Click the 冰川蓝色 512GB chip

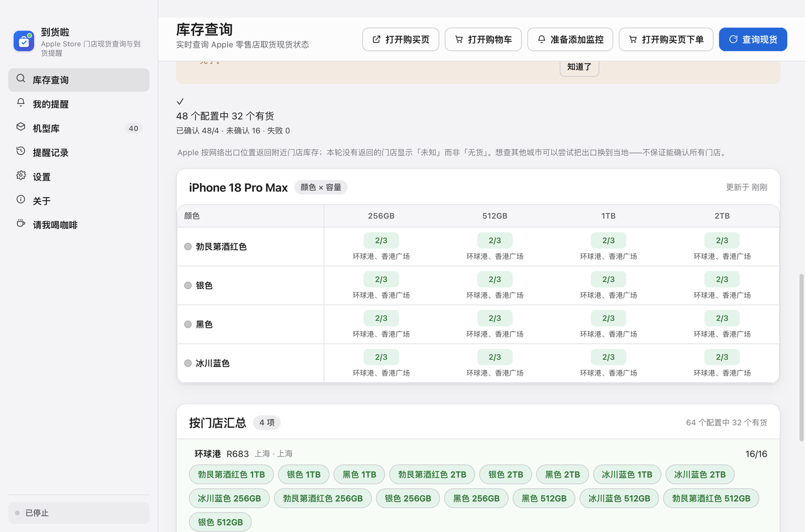(x=619, y=499)
